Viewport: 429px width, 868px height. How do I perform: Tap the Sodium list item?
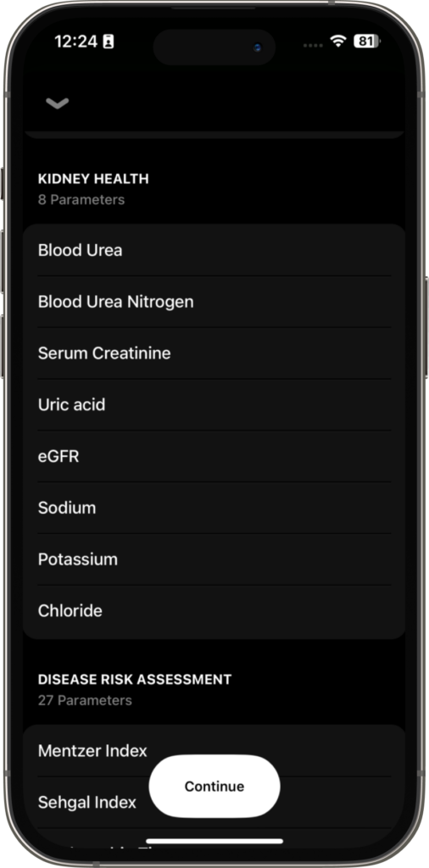pos(214,508)
